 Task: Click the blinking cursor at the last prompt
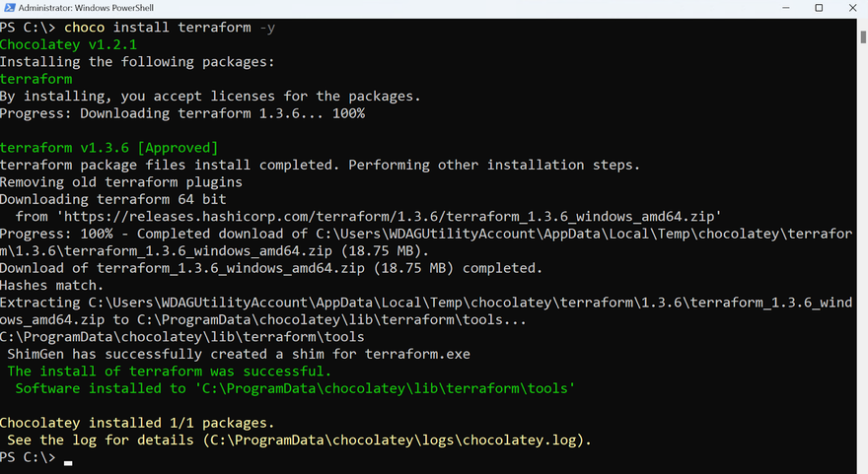68,461
